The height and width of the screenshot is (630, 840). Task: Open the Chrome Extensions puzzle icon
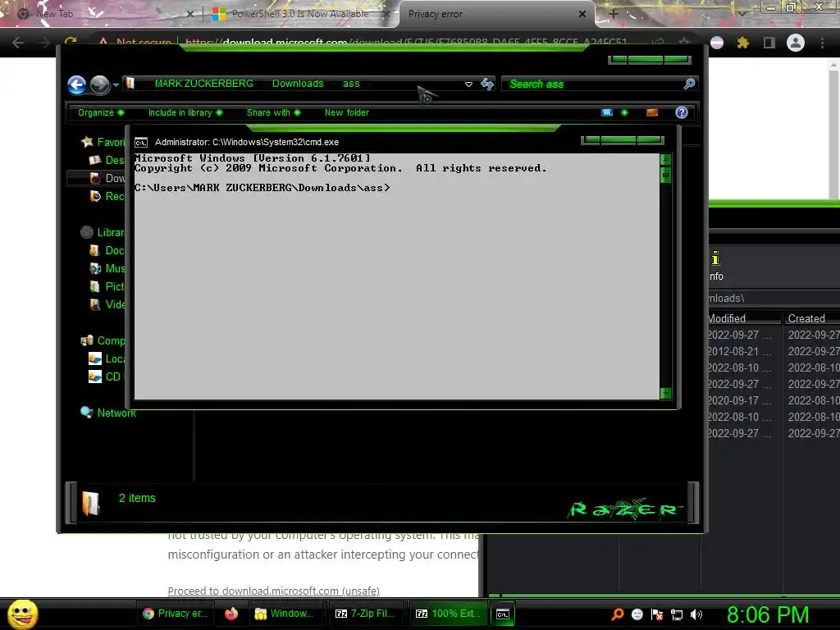pos(742,43)
